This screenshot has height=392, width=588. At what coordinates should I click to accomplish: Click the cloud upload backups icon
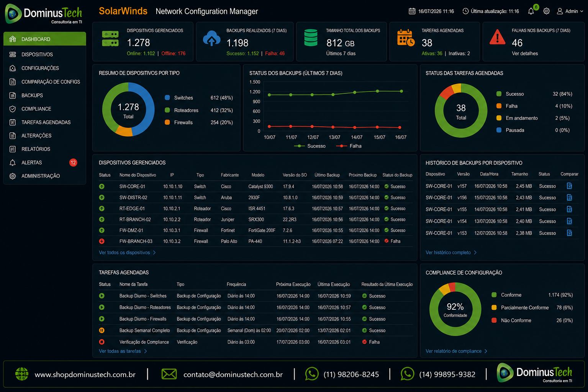point(211,39)
